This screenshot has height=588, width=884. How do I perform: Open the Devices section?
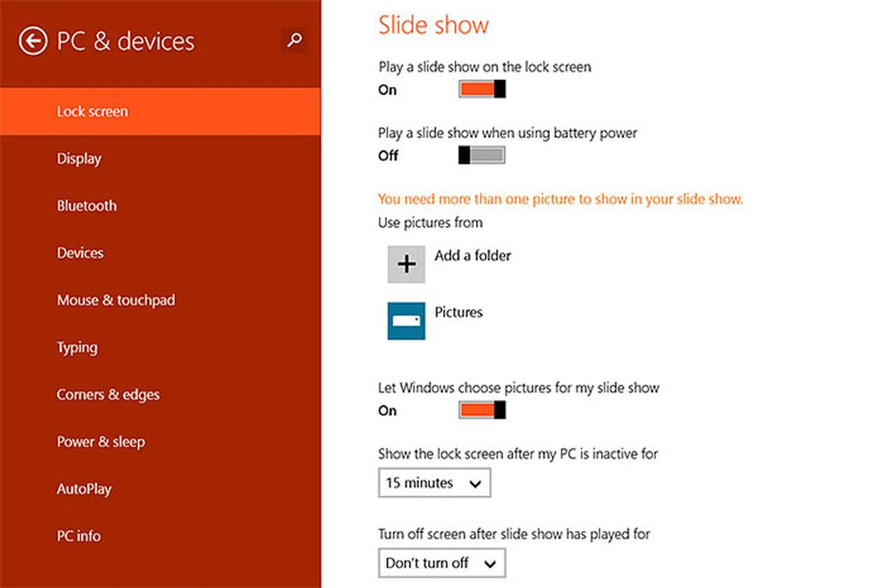click(x=80, y=253)
